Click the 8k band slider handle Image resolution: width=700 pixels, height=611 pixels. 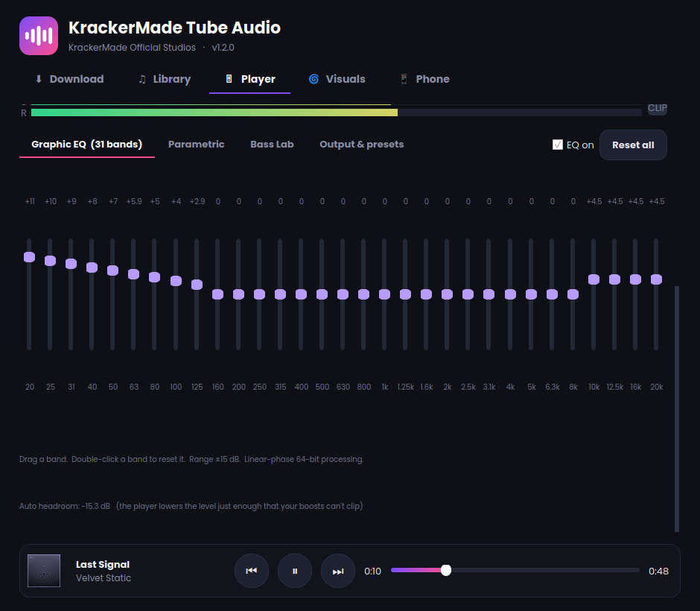573,294
